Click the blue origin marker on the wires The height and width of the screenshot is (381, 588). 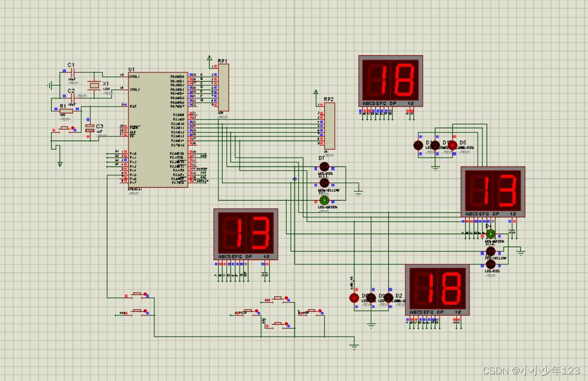(x=295, y=179)
